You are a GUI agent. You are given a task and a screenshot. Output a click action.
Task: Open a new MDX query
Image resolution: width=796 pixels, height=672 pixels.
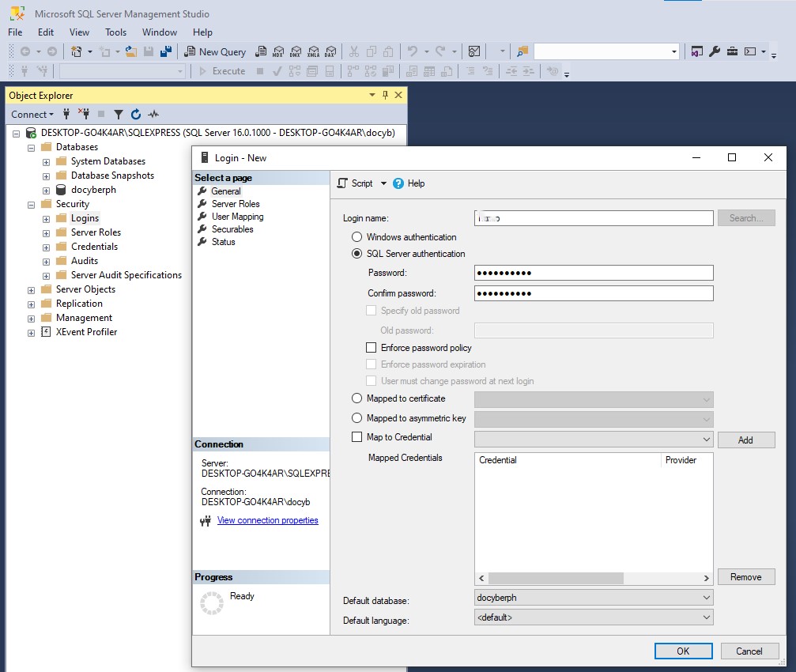click(278, 51)
